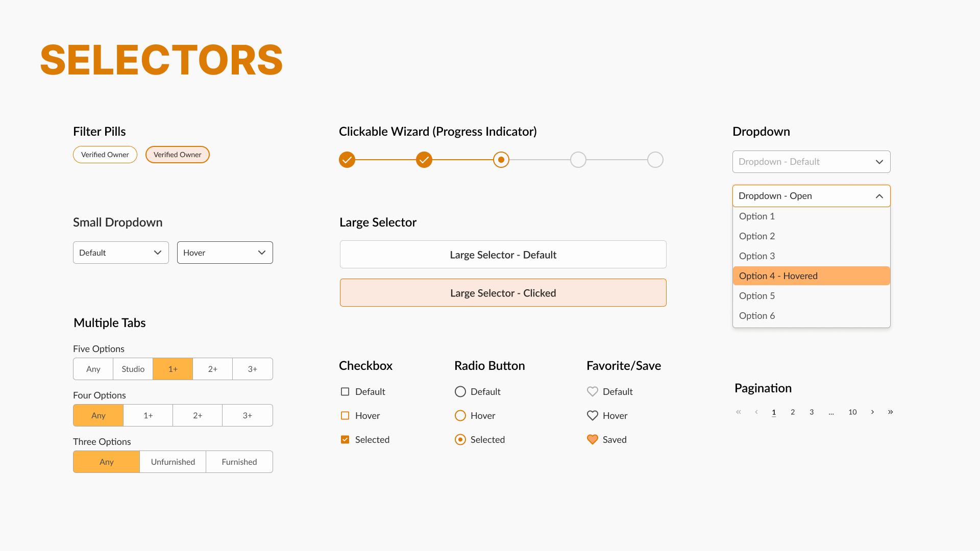980x551 pixels.
Task: Click the Hover favorite heart icon
Action: pyautogui.click(x=592, y=415)
